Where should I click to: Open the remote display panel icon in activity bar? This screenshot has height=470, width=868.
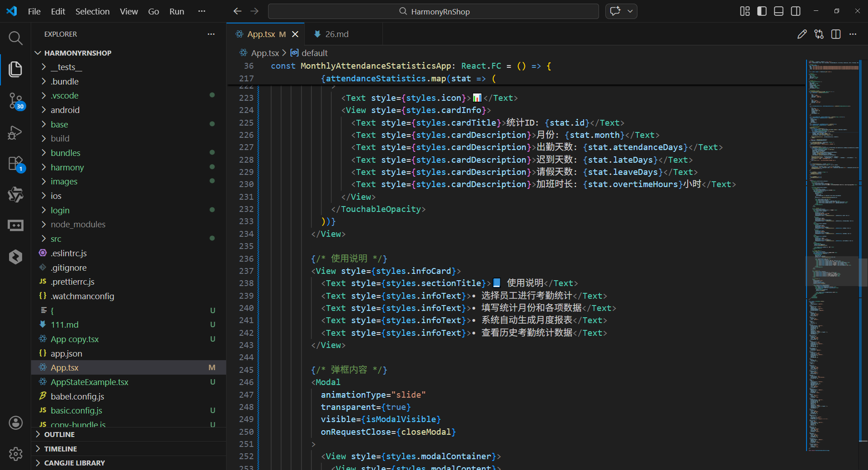pos(15,226)
